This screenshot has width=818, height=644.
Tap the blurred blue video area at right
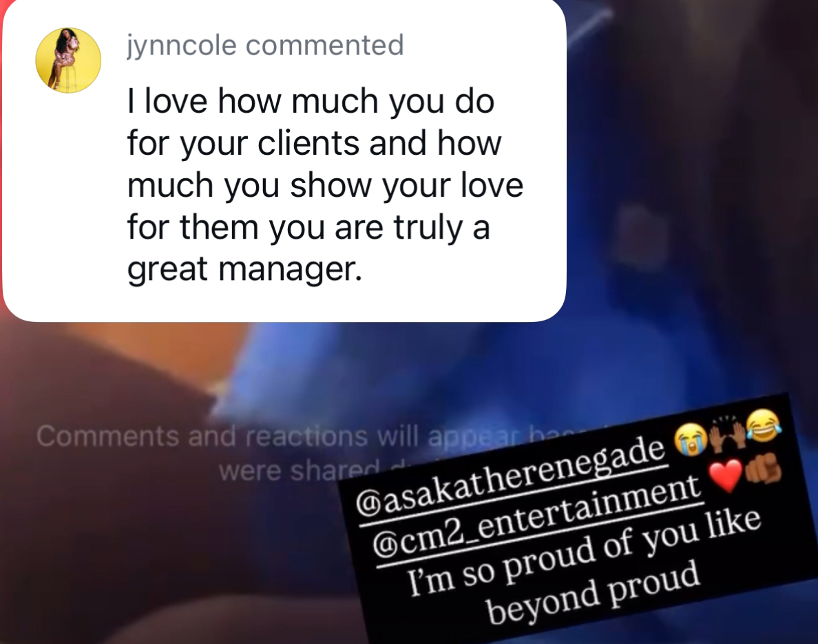pyautogui.click(x=694, y=208)
